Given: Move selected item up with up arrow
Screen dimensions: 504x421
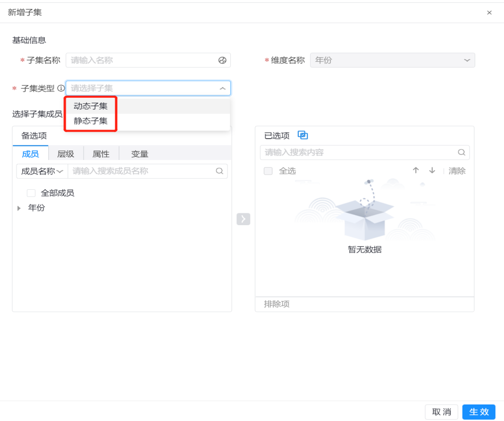Looking at the screenshot, I should (x=416, y=171).
